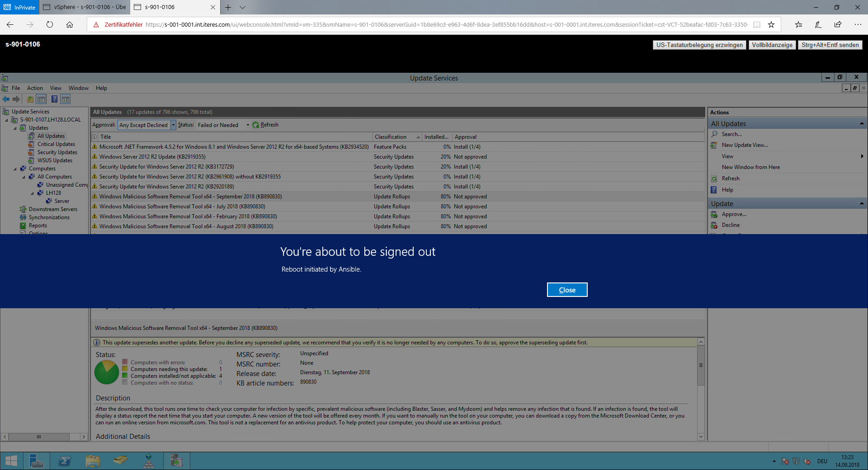The height and width of the screenshot is (470, 868).
Task: Click the Forward arrow in WSUS toolbar
Action: (16, 99)
